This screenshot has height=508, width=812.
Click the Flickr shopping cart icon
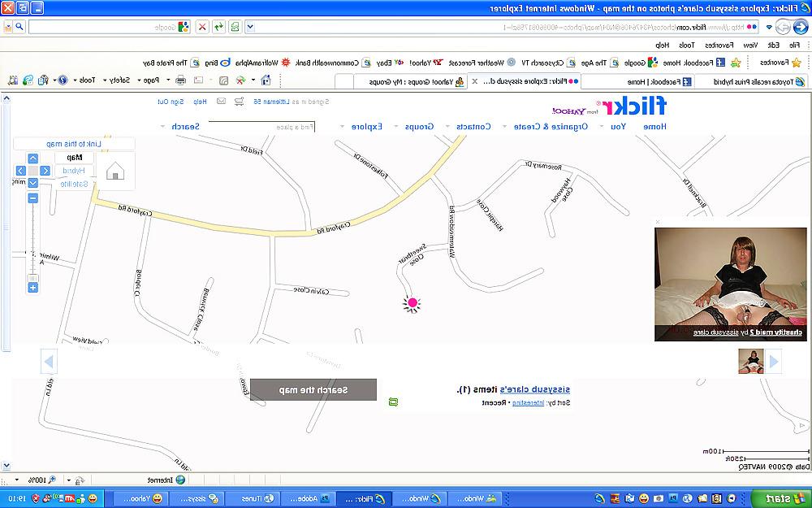[239, 101]
